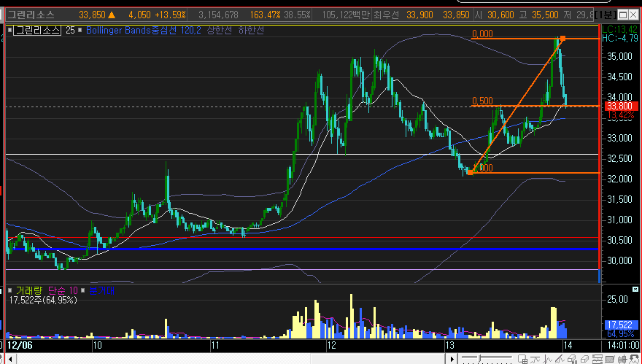The width and height of the screenshot is (642, 364).
Task: Select the trend line drawing icon
Action: 560,360
